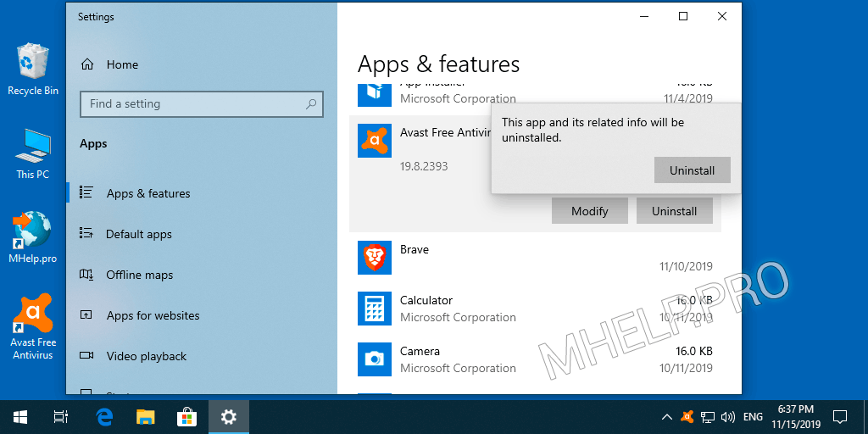This screenshot has height=434, width=868.
Task: Open MHelp.pro desktop shortcut
Action: click(x=33, y=236)
